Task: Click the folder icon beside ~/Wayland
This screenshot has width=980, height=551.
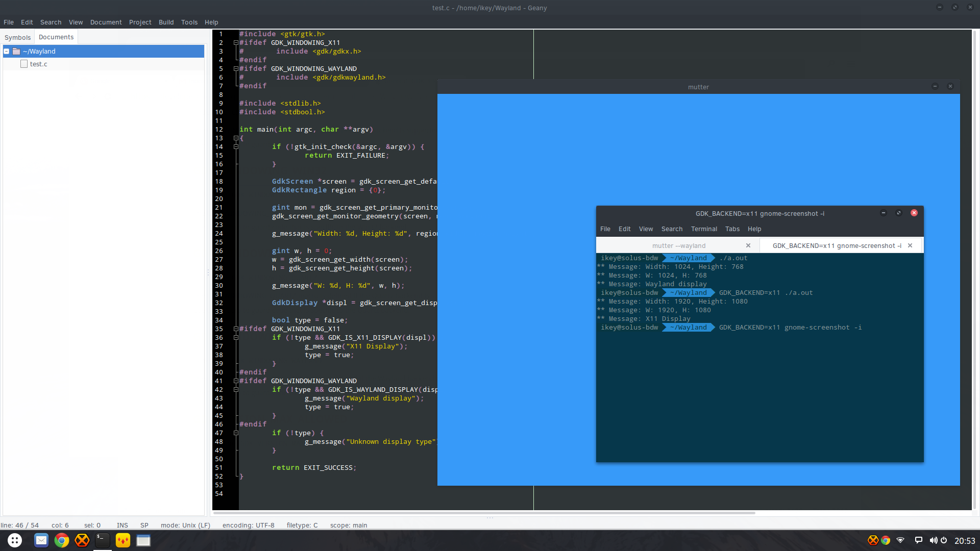Action: tap(16, 52)
